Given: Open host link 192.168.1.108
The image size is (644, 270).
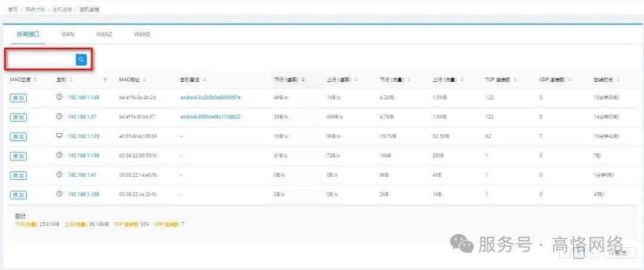Looking at the screenshot, I should click(83, 194).
